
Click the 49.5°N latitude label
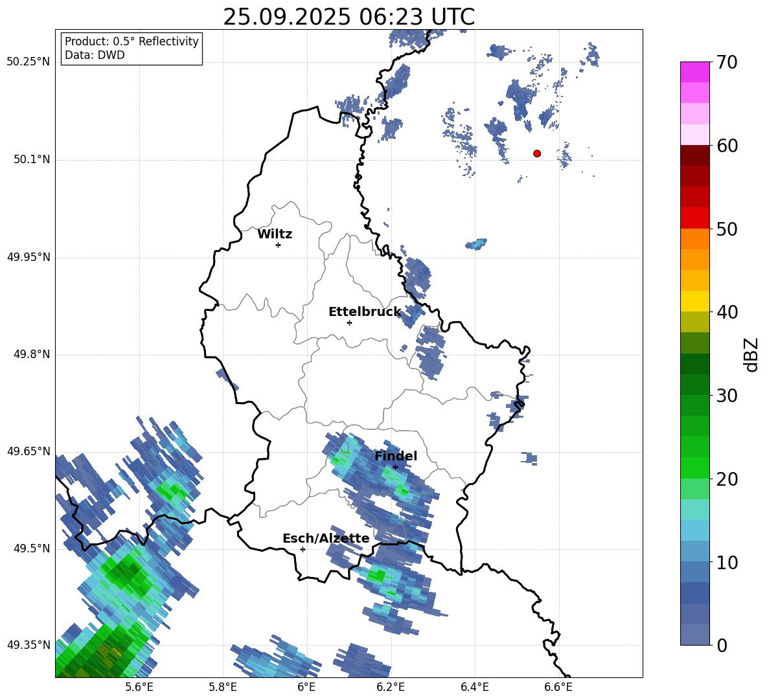coord(31,548)
